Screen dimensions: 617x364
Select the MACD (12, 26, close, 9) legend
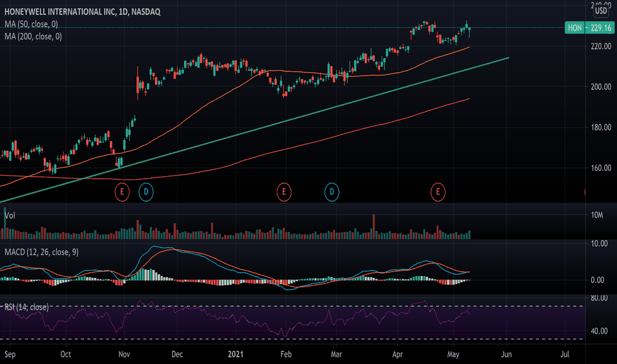[41, 252]
